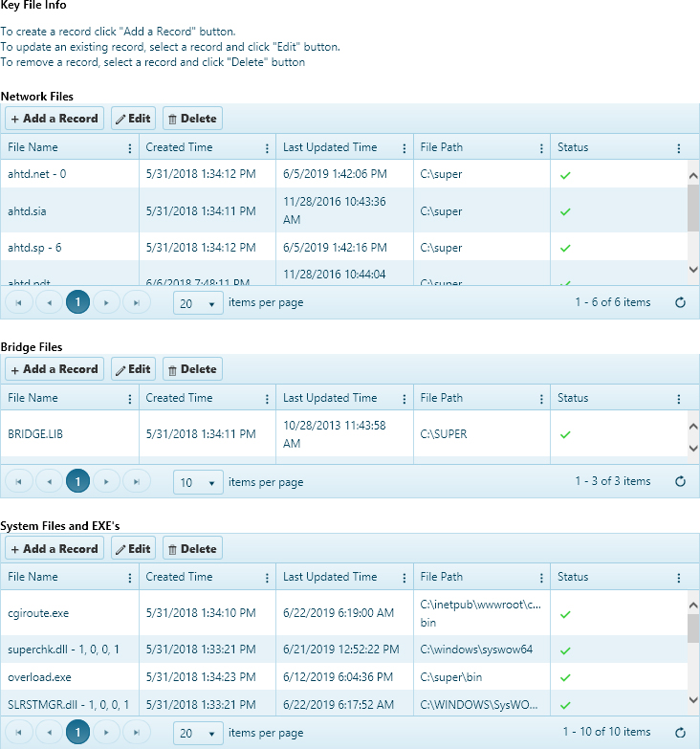Open Bridge Files items per page dropdown
This screenshot has width=700, height=749.
[198, 483]
